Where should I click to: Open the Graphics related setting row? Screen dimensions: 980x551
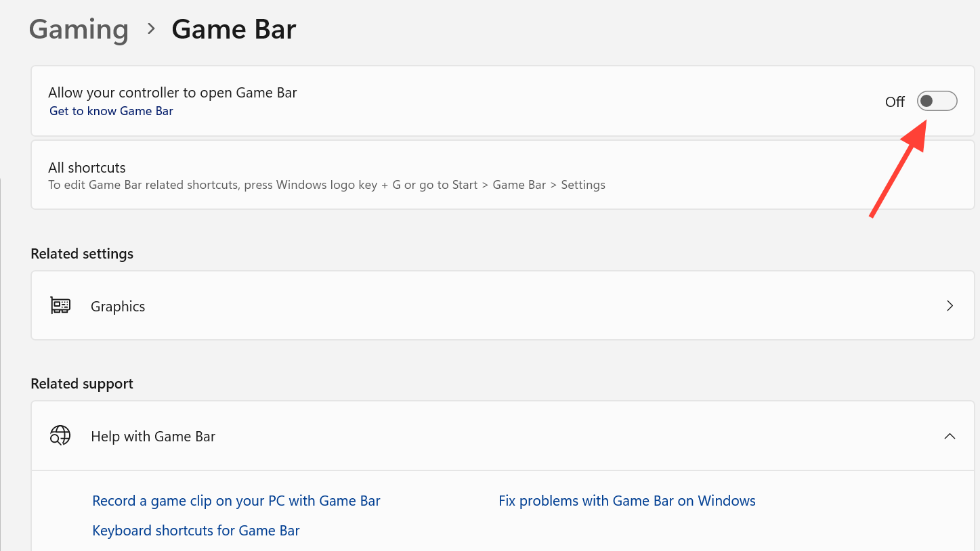[503, 306]
